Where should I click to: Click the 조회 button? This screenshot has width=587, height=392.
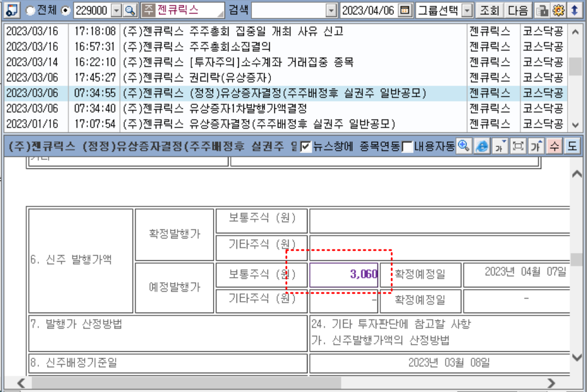coord(489,10)
